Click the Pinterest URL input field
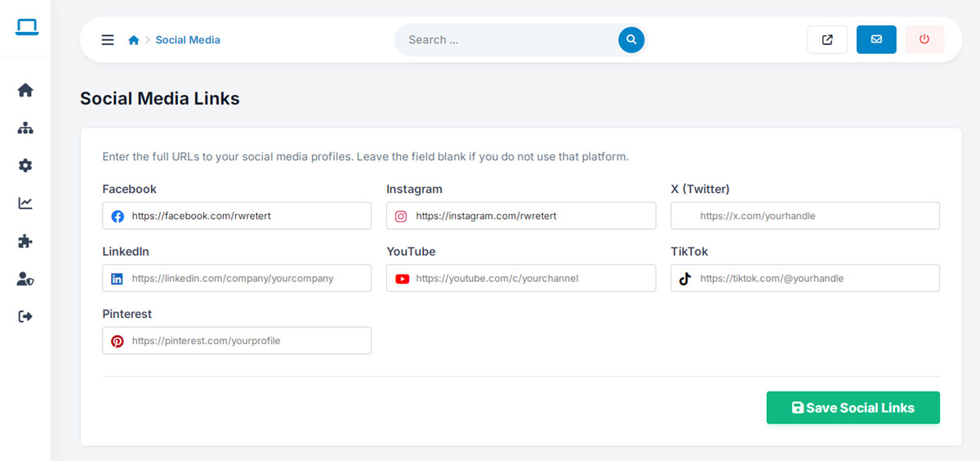Image resolution: width=980 pixels, height=461 pixels. (x=237, y=341)
